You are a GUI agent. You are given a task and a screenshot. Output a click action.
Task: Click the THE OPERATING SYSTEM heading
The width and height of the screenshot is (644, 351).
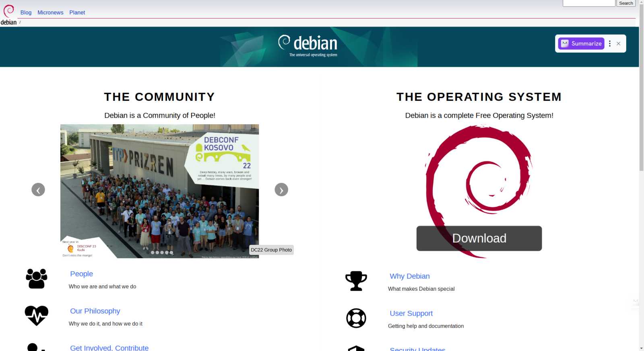click(479, 97)
